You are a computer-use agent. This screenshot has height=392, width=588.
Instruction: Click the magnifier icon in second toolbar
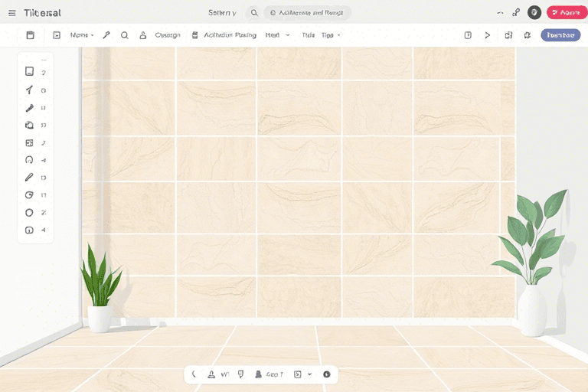[x=124, y=35]
